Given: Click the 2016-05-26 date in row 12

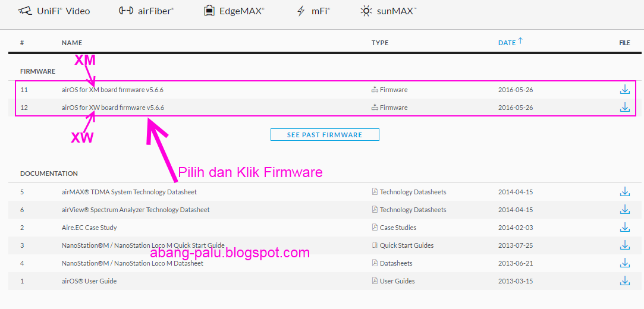Looking at the screenshot, I should click(x=516, y=108).
